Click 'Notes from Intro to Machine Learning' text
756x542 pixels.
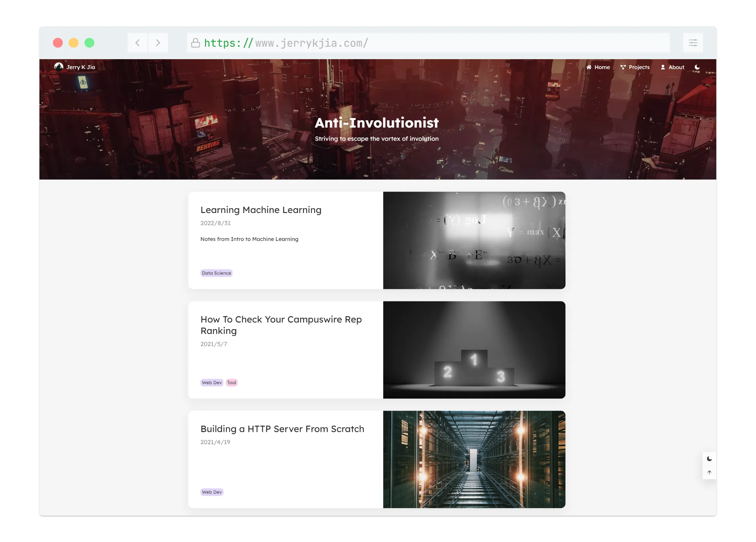249,239
